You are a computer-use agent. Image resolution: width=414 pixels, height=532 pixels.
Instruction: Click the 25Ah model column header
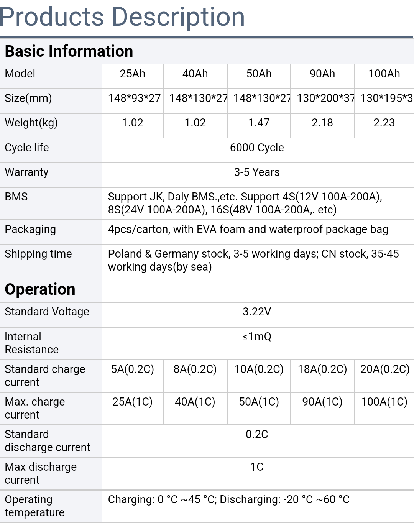coord(133,74)
